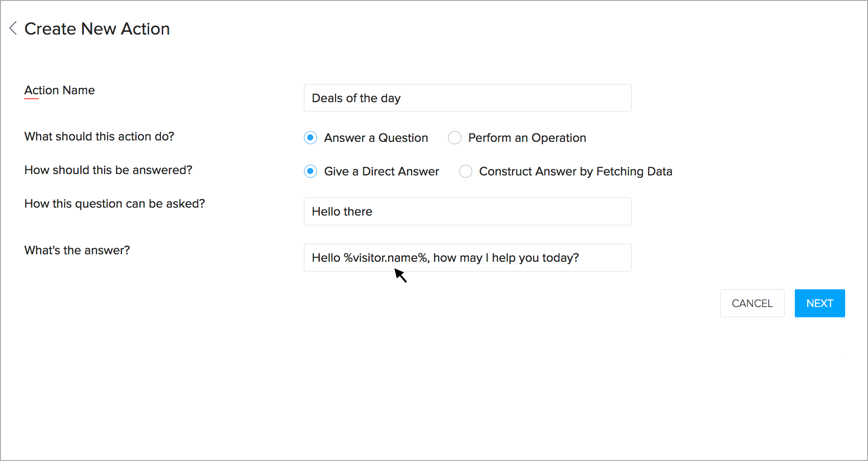Screen dimensions: 868x461
Task: Click the Give a Direct Answer option text
Action: tap(382, 171)
